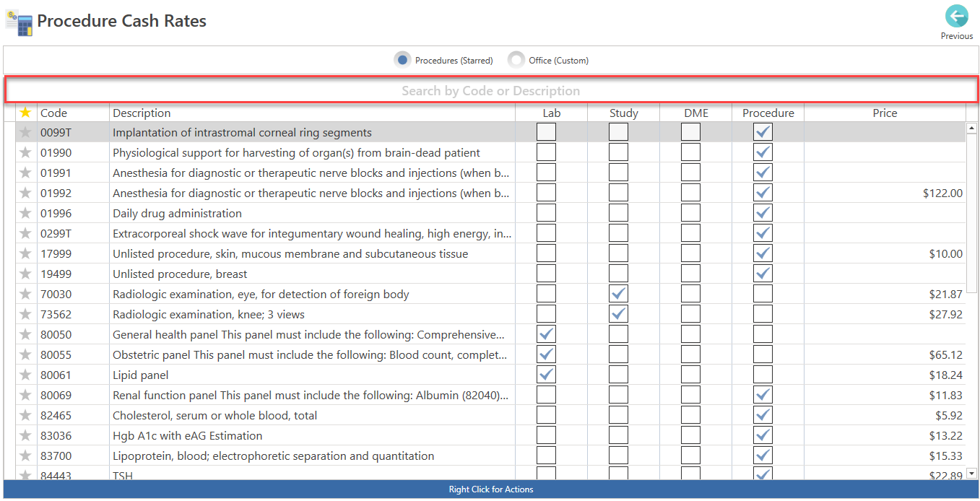Click the Right Click for Actions bar
Viewport: 980px width, 501px height.
click(x=491, y=489)
